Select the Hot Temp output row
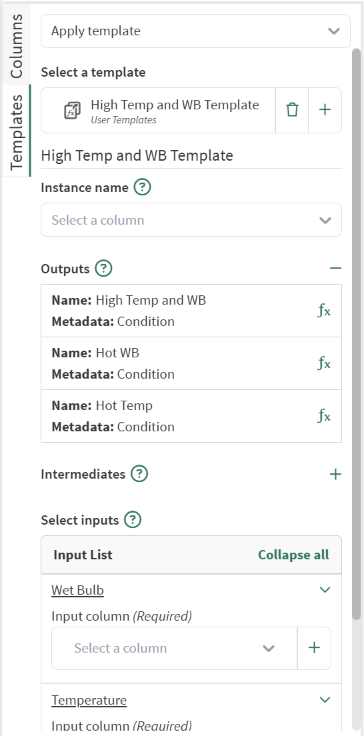 tap(191, 416)
